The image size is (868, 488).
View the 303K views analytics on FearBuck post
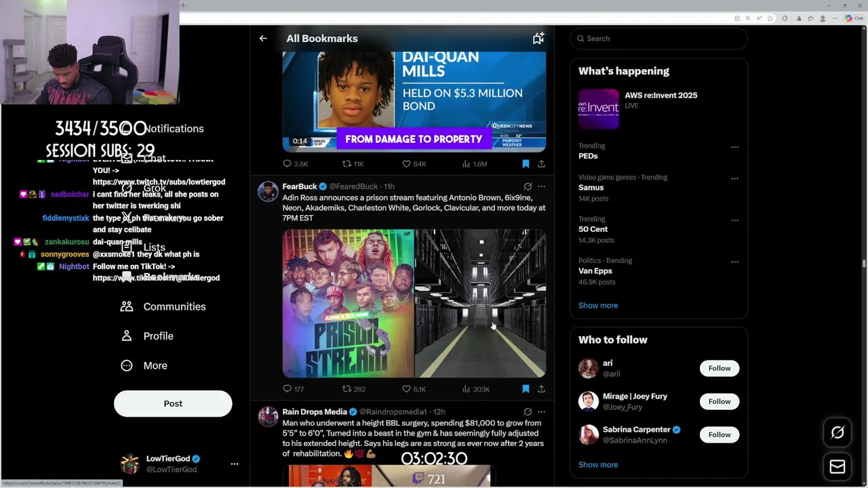click(475, 389)
